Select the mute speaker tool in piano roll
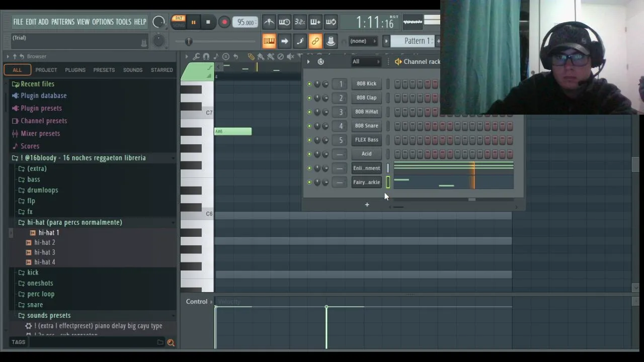The width and height of the screenshot is (644, 362). pyautogui.click(x=290, y=57)
